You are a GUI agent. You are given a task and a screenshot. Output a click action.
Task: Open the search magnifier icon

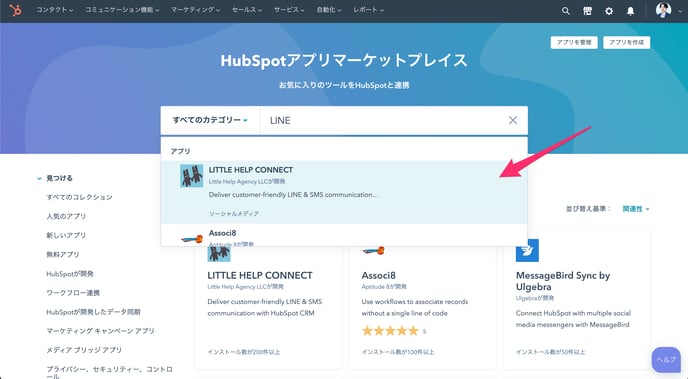click(566, 11)
